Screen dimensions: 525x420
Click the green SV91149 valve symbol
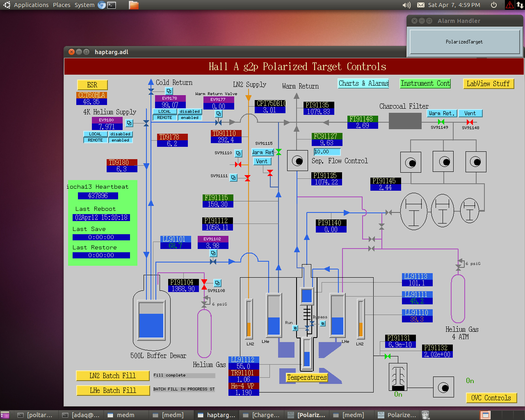(441, 122)
